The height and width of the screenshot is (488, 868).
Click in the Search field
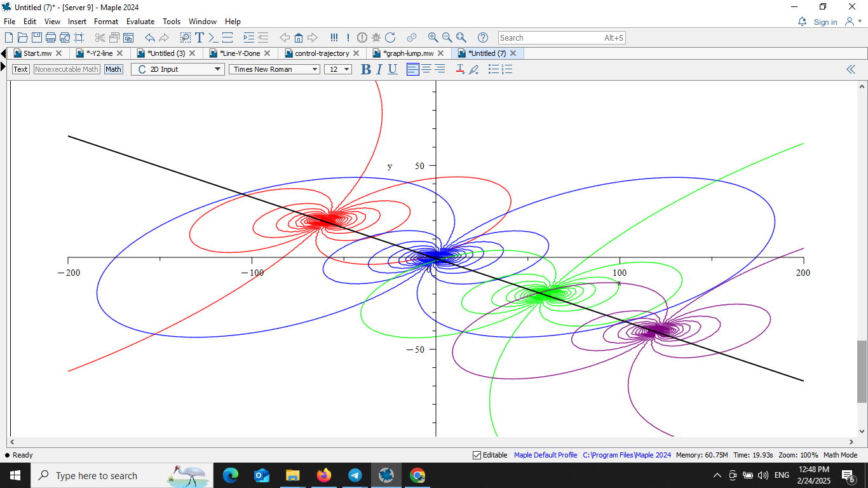pos(562,37)
